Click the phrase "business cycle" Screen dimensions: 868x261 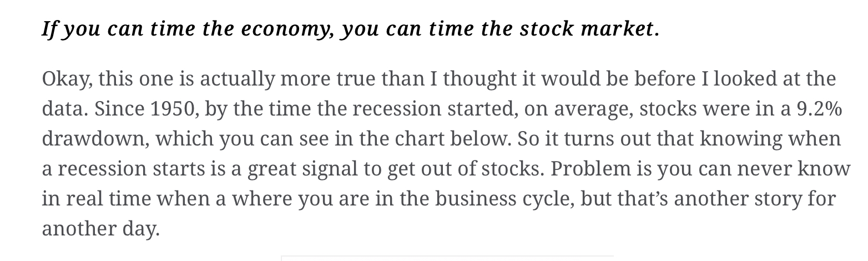pyautogui.click(x=503, y=199)
